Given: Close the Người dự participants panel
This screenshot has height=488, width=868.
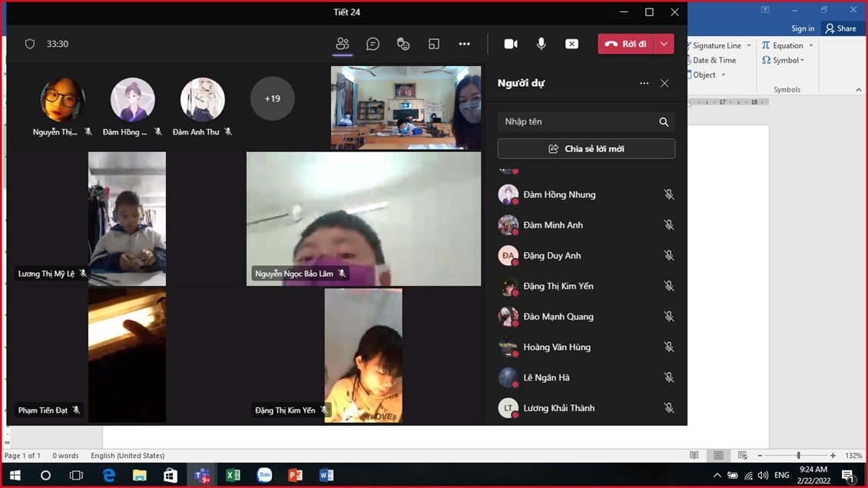Looking at the screenshot, I should click(664, 83).
